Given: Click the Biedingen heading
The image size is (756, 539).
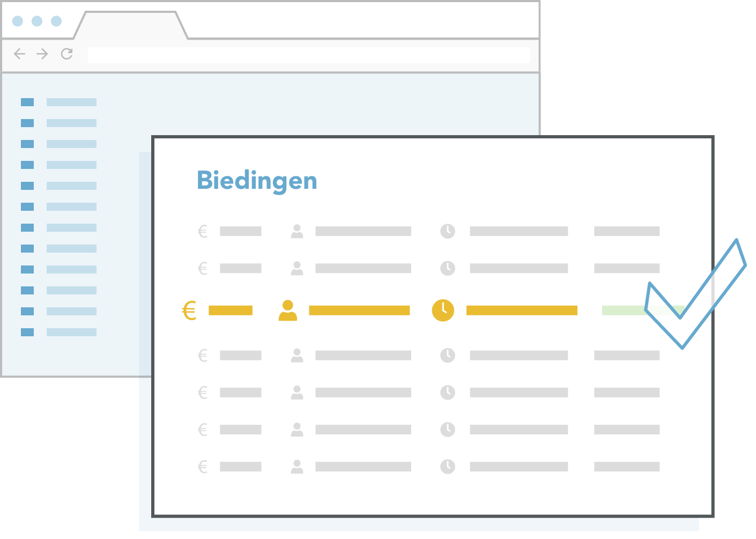Looking at the screenshot, I should (x=257, y=181).
